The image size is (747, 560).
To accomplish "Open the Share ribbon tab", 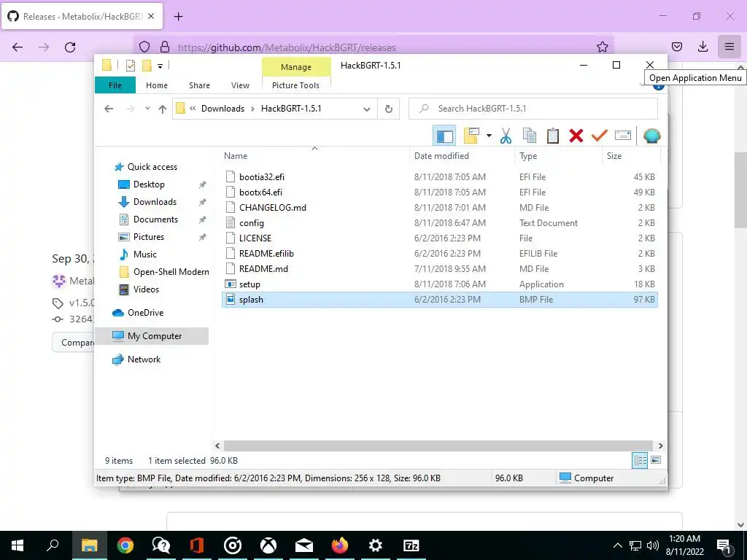I will pyautogui.click(x=199, y=85).
